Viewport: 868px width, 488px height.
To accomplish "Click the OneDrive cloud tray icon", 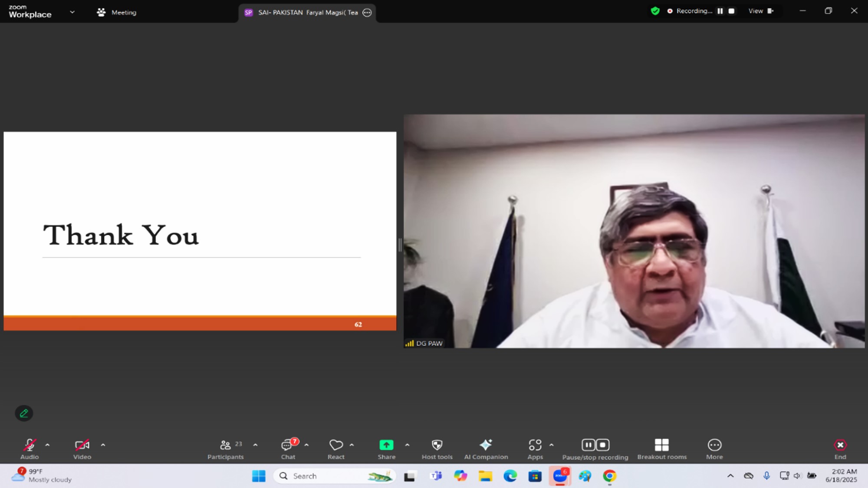I will [x=748, y=476].
